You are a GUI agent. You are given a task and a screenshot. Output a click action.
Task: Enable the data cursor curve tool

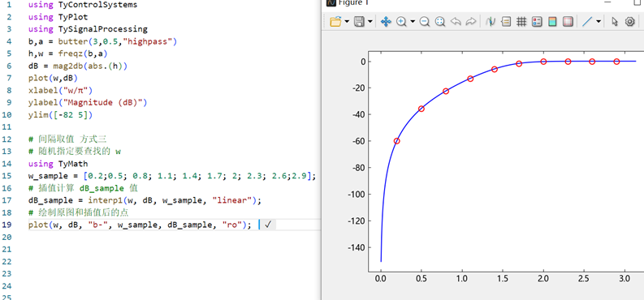point(490,22)
